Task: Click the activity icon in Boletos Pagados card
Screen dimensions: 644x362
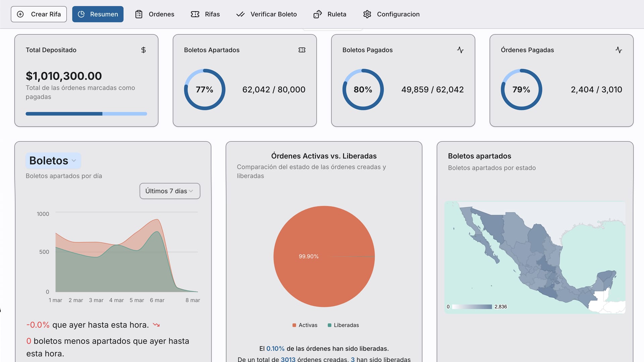Action: click(460, 50)
